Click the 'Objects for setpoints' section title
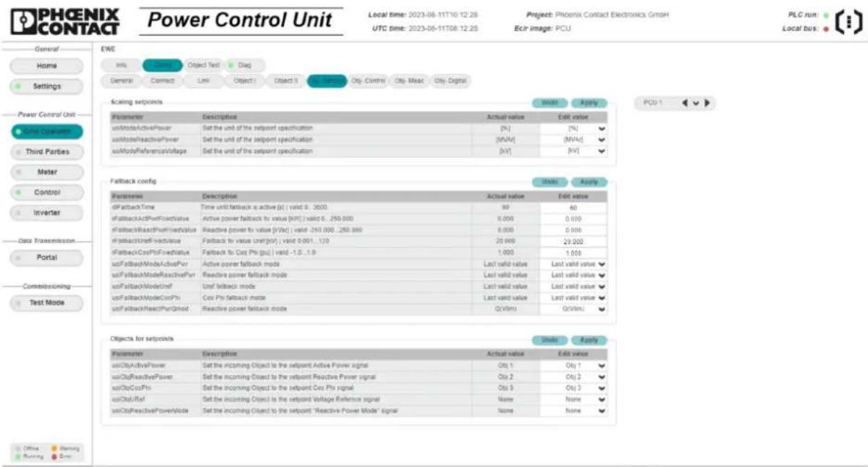This screenshot has width=868, height=467. click(142, 338)
